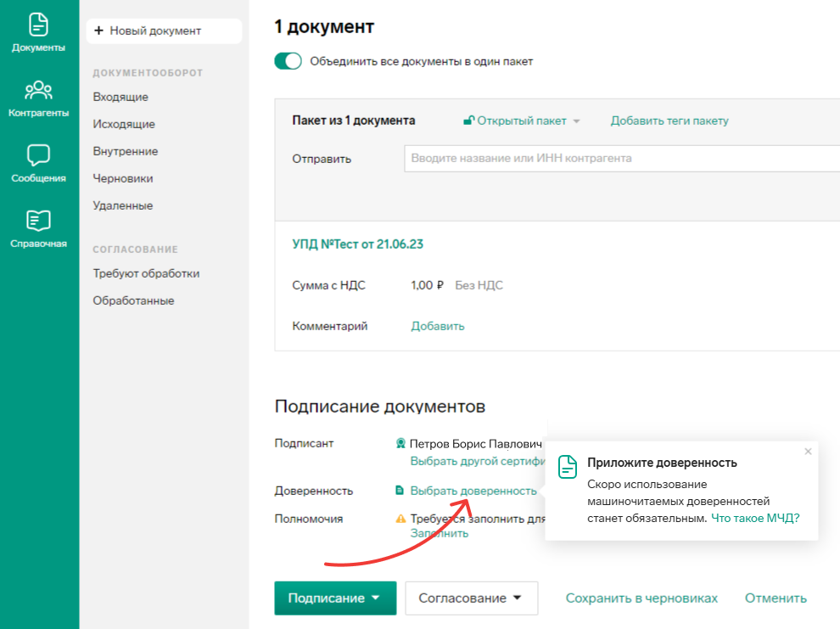Click Сохранить в черновиках
840x629 pixels.
tap(641, 598)
